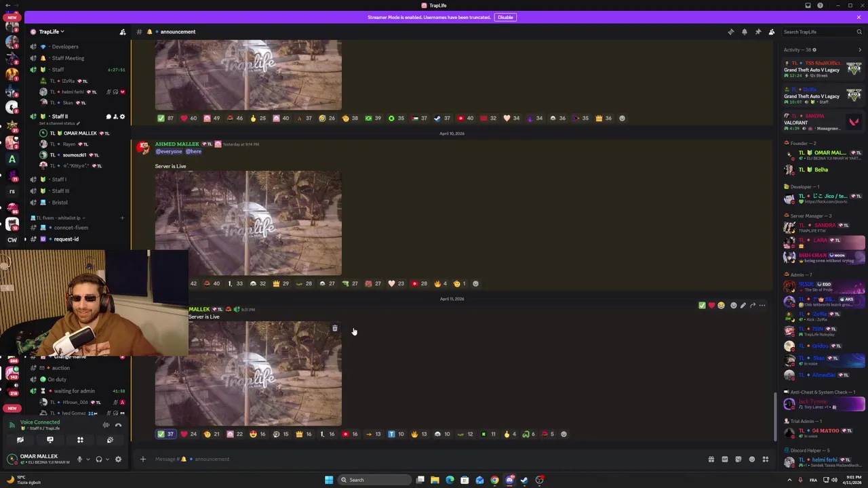Delete the attachment with the trash icon

334,328
